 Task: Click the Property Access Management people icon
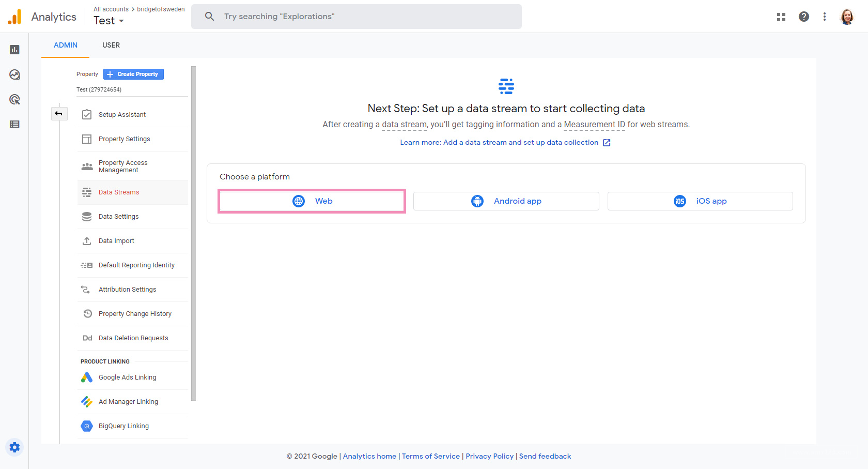click(87, 167)
